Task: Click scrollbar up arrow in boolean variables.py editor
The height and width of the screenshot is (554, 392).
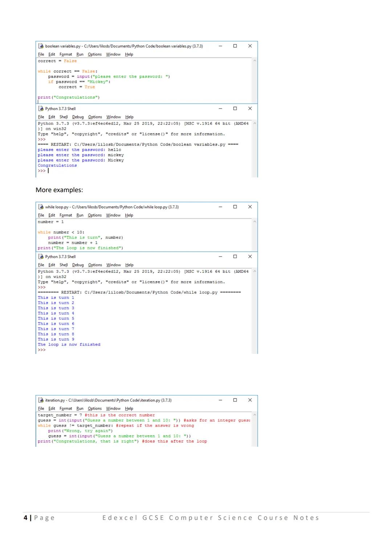Action: pyautogui.click(x=254, y=61)
